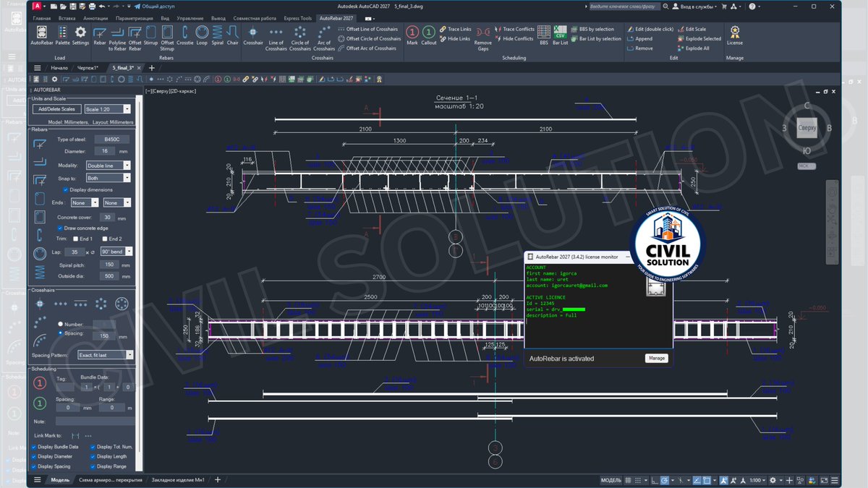This screenshot has height=488, width=868.
Task: Open the Главная ribbon tab
Action: tap(42, 18)
